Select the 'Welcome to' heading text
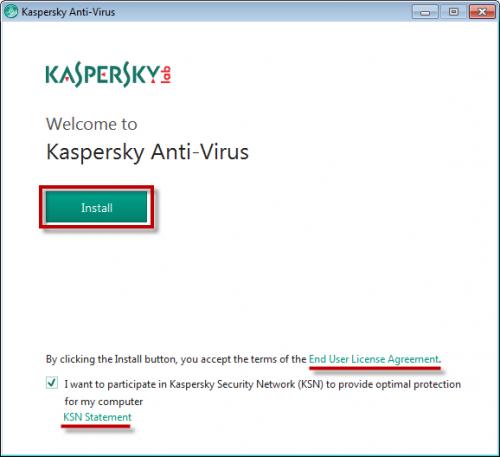Screen dimensions: 500x457 coord(92,124)
